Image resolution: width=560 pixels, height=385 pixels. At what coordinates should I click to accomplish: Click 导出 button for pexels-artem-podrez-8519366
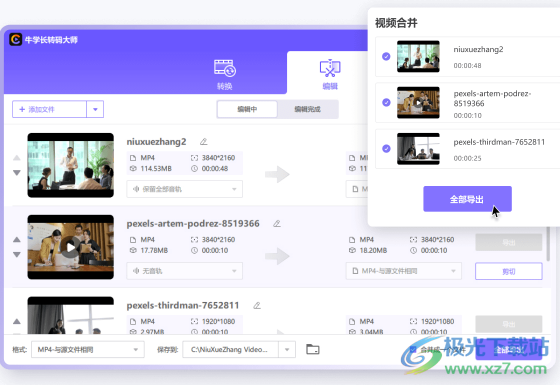509,242
